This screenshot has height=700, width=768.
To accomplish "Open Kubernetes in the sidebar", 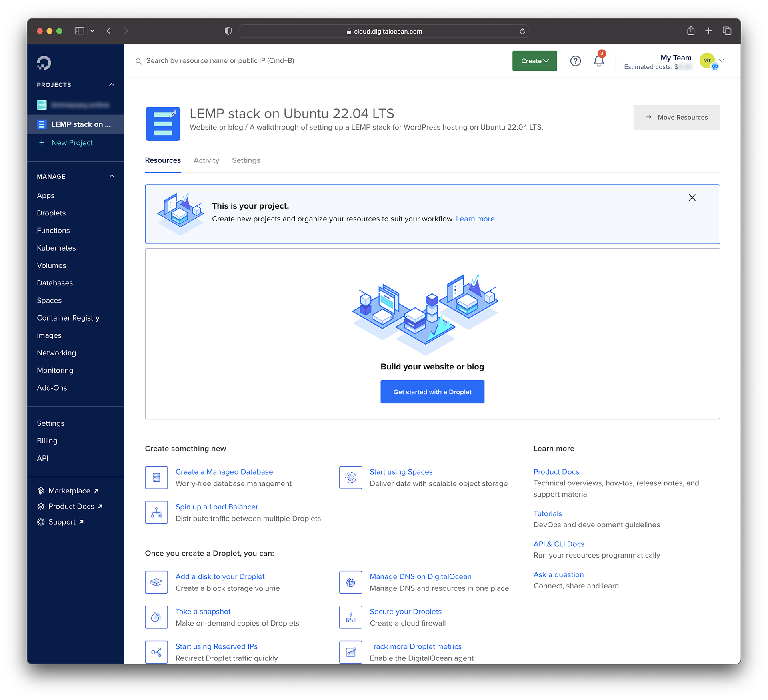I will pos(56,248).
